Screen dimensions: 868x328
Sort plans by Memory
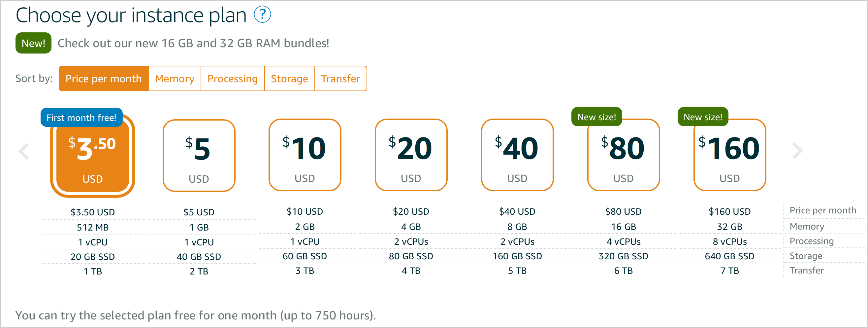(x=175, y=79)
